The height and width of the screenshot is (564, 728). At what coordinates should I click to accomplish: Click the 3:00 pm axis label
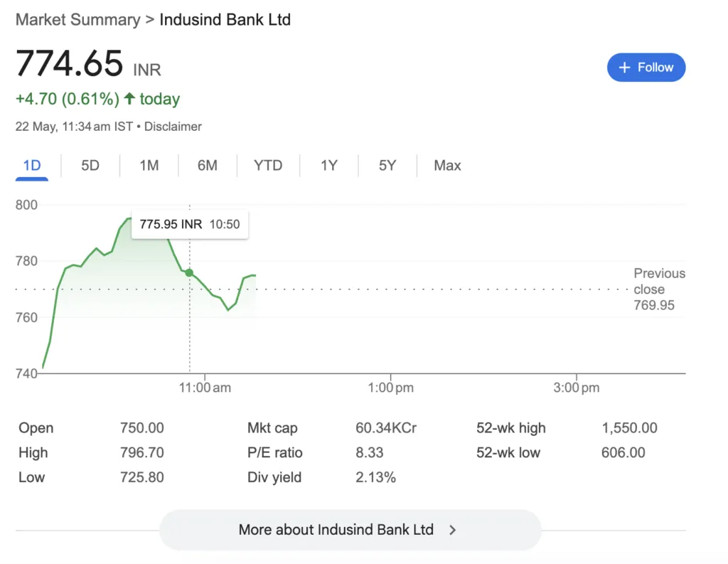[576, 388]
